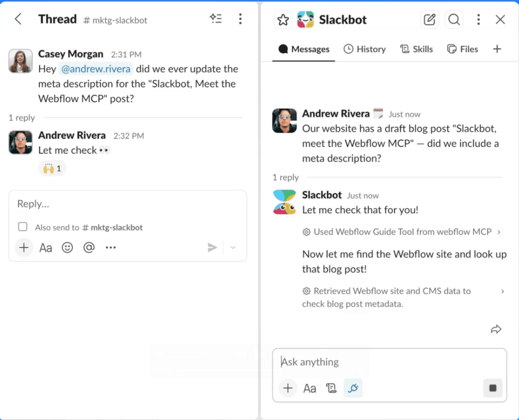Open skills icon in Slackbot composer
This screenshot has height=420, width=519.
pyautogui.click(x=331, y=388)
